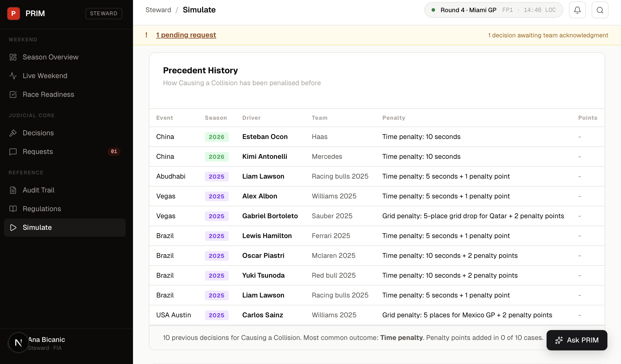621x364 pixels.
Task: Click the Simulate play icon
Action: click(x=13, y=227)
